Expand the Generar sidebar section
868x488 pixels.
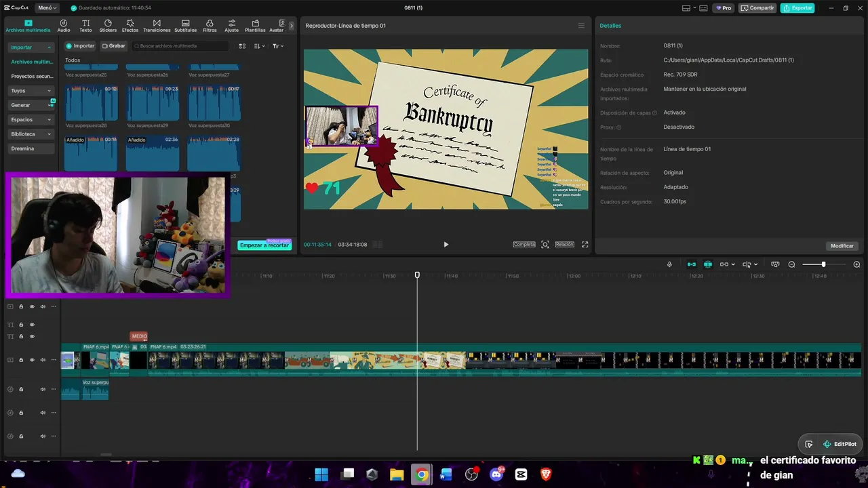(31, 105)
